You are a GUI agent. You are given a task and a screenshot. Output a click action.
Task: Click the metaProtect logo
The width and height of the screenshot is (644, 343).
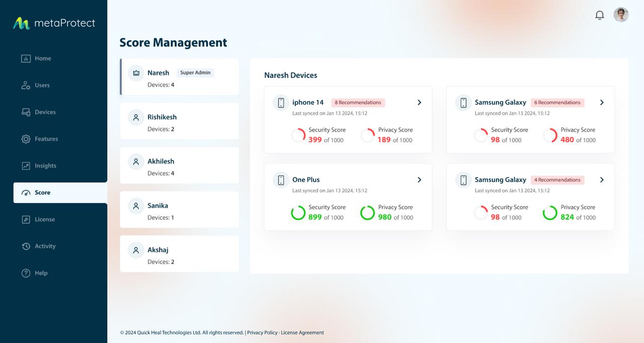pyautogui.click(x=54, y=23)
